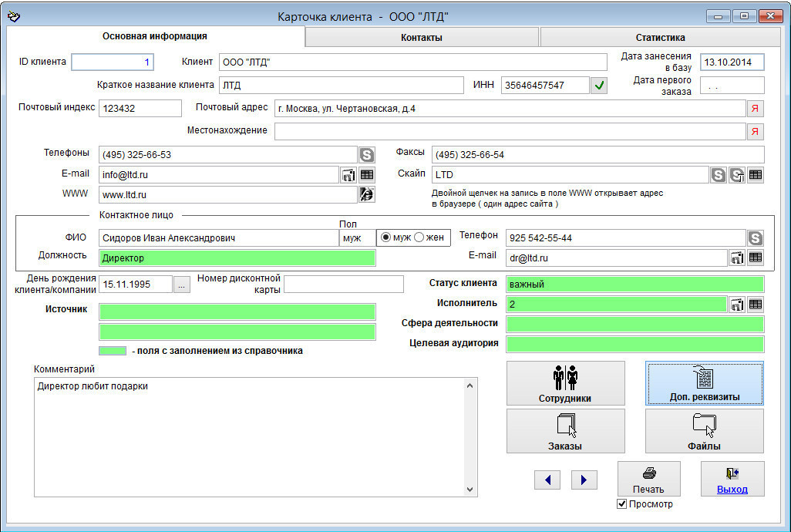Viewport: 791px width, 532px height.
Task: Select the жен radio button
Action: click(419, 237)
